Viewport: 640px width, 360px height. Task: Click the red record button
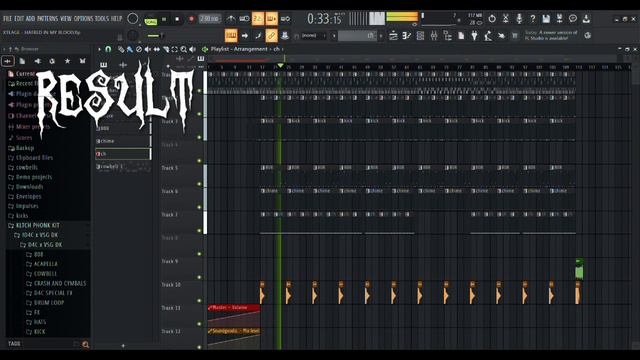[x=191, y=19]
